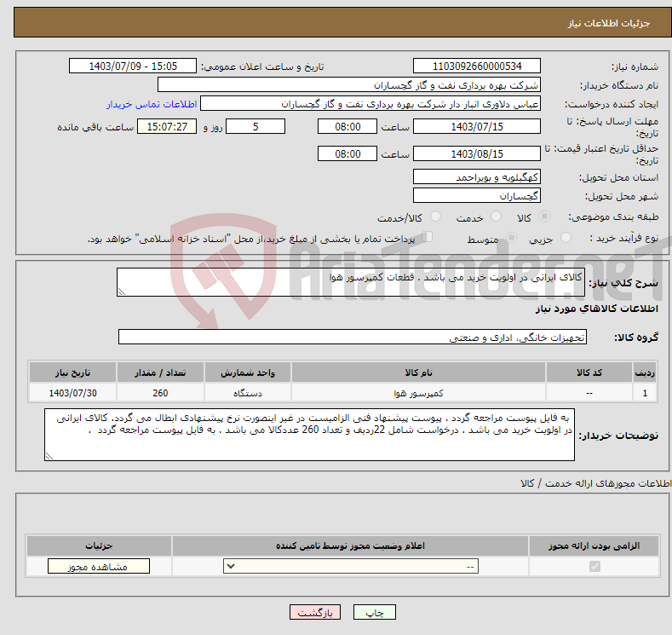
Task: Toggle the اسناد خزانه اسلامی payment checkbox
Action: pos(427,237)
